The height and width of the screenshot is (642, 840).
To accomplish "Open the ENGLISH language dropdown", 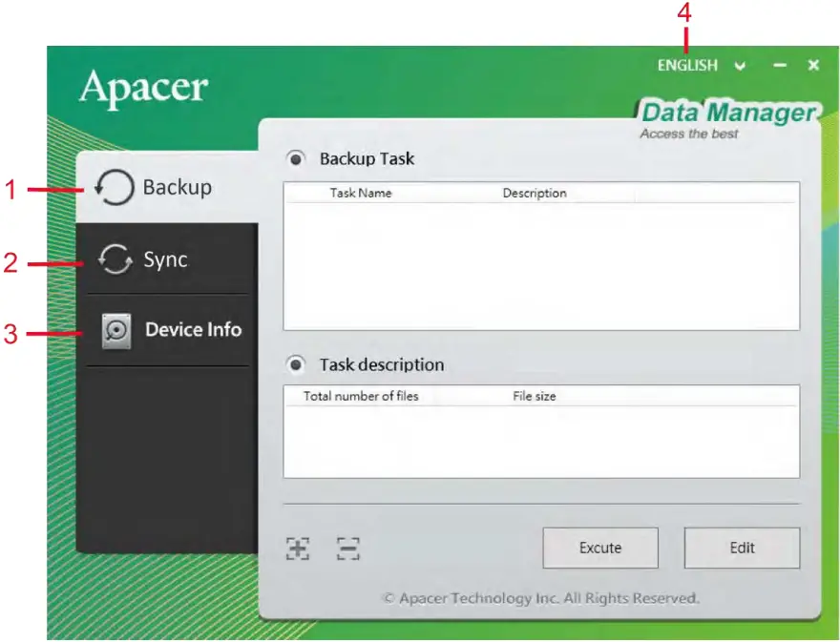I will (687, 65).
